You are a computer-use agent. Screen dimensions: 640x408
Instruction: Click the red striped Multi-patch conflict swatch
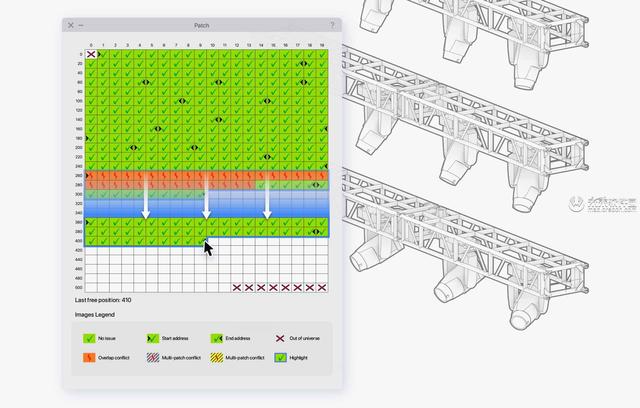[153, 358]
